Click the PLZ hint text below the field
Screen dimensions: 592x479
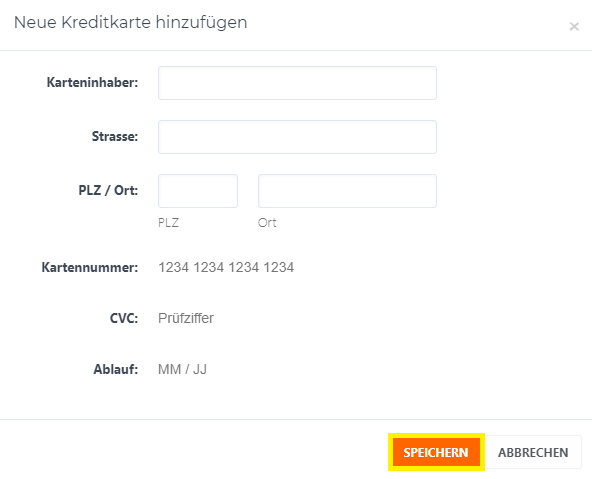point(168,223)
